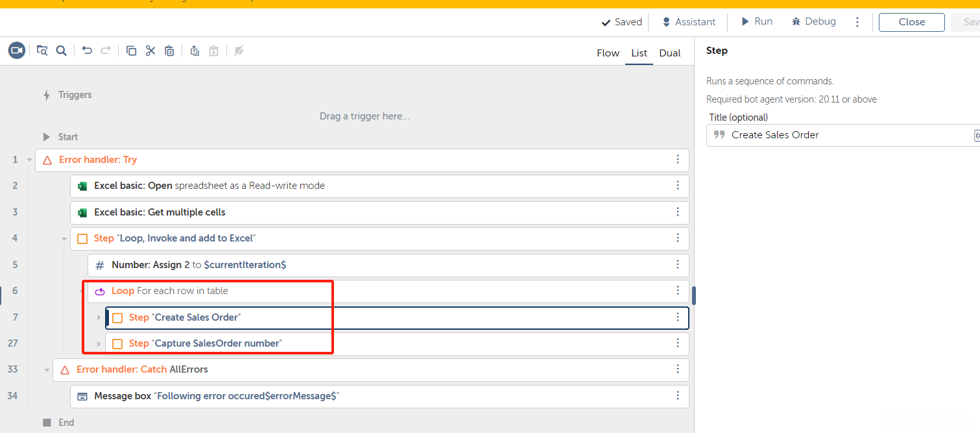The width and height of the screenshot is (980, 433).
Task: Open top bar more options menu
Action: (857, 22)
